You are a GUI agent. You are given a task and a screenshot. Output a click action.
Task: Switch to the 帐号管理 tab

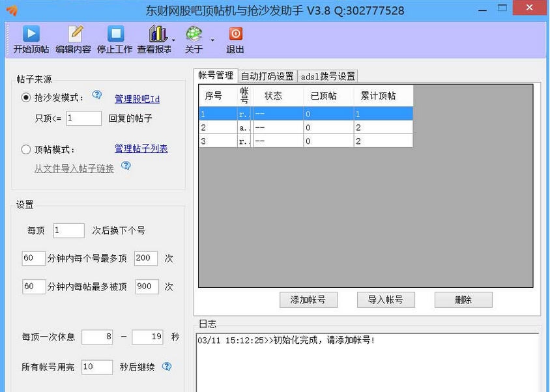(x=216, y=76)
